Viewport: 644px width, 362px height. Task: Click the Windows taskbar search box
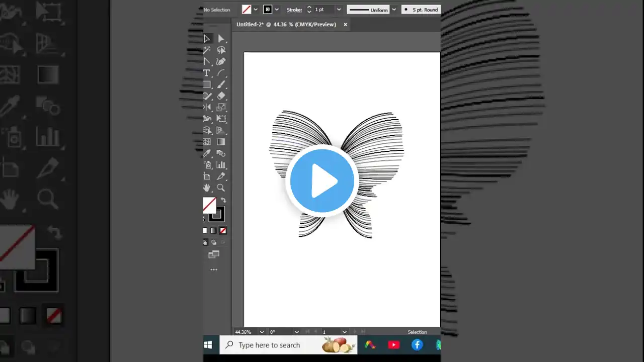tap(269, 345)
